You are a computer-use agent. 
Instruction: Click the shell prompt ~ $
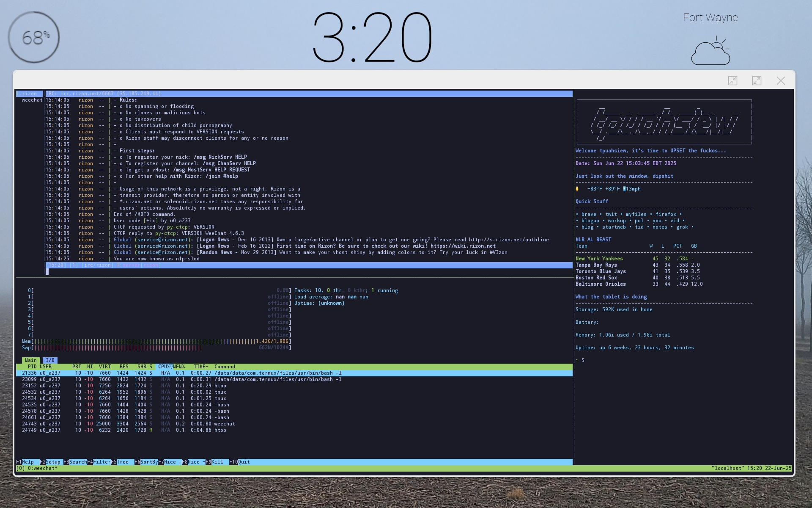click(x=580, y=360)
